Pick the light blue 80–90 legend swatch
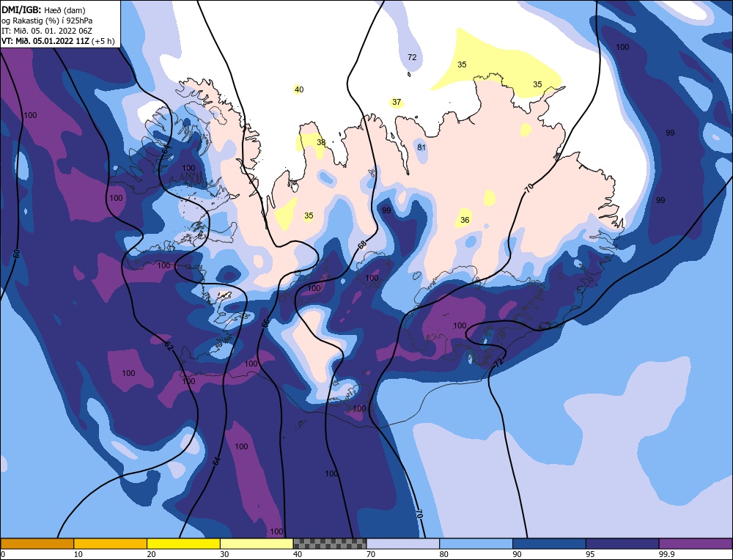 pyautogui.click(x=476, y=544)
